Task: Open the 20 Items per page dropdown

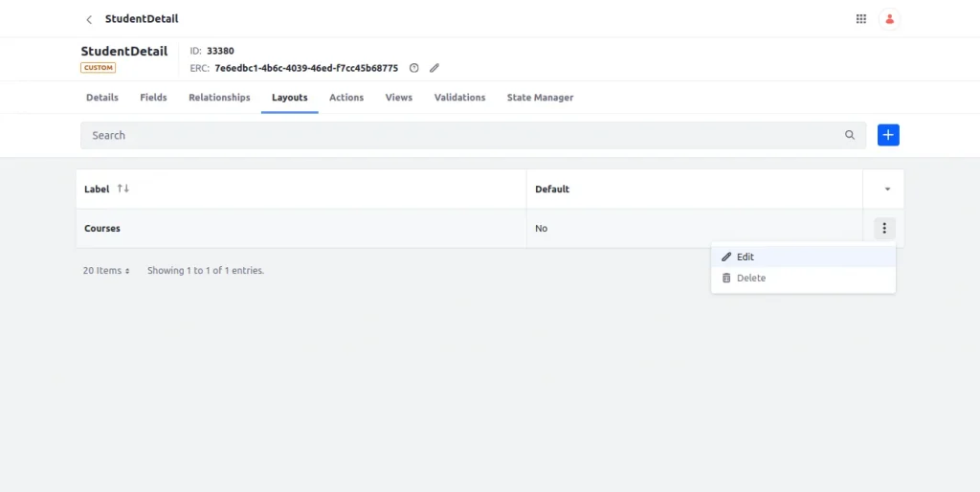Action: (x=106, y=271)
